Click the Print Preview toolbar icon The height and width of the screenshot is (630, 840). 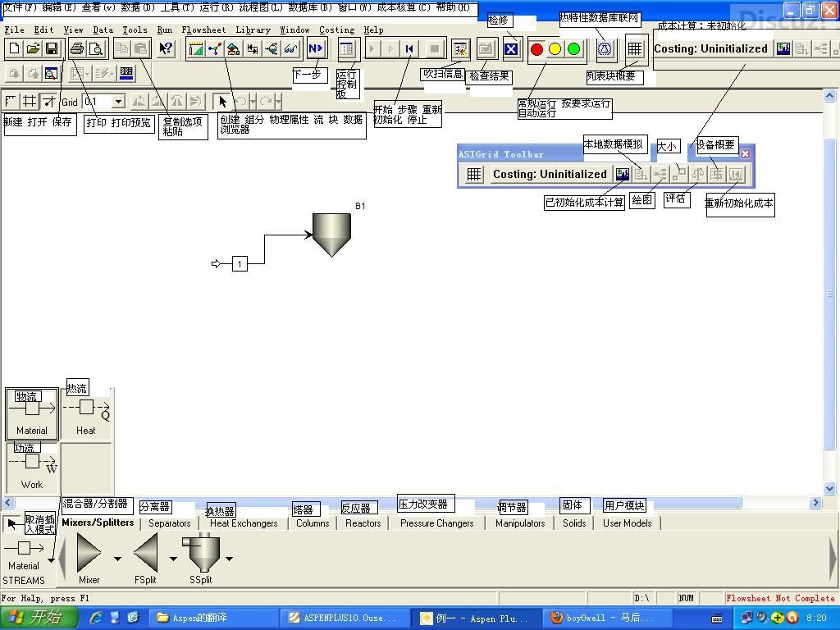click(x=96, y=49)
